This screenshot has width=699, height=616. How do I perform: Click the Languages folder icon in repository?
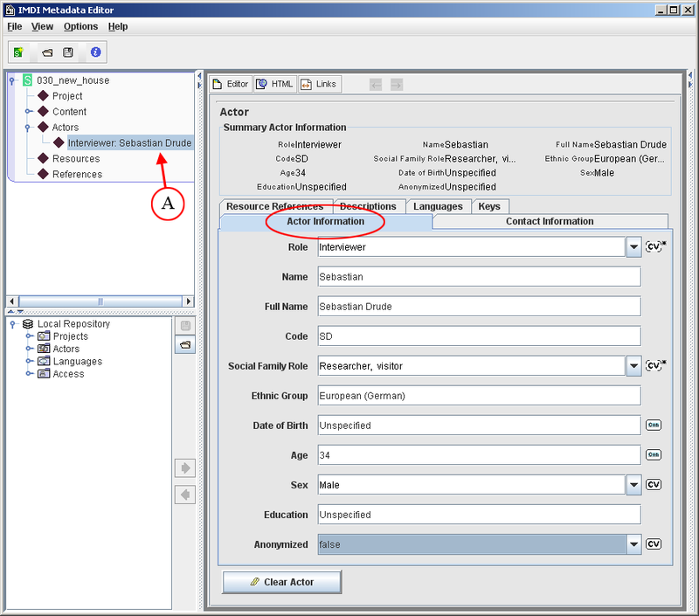click(x=44, y=361)
